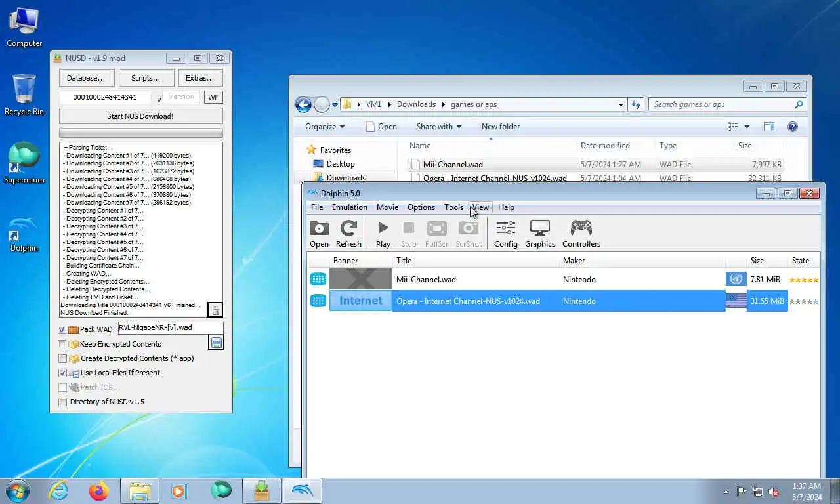Click the Explorer help question mark icon
Image resolution: width=840 pixels, height=504 pixels.
coord(793,127)
